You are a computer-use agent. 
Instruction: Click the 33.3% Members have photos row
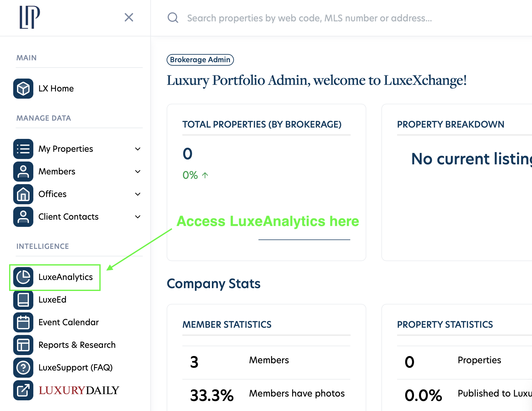click(266, 395)
